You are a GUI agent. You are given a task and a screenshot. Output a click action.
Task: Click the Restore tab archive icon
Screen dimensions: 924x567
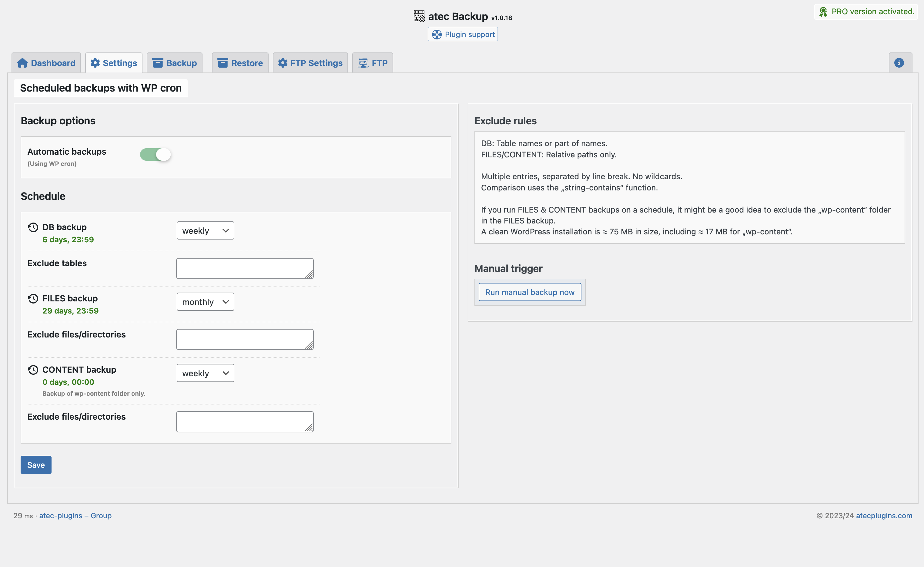pos(223,63)
